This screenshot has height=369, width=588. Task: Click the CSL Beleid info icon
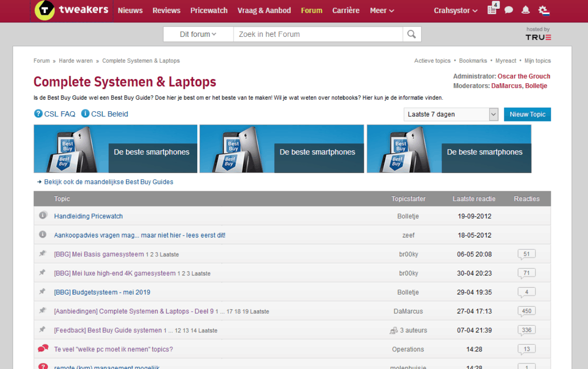[x=85, y=114]
